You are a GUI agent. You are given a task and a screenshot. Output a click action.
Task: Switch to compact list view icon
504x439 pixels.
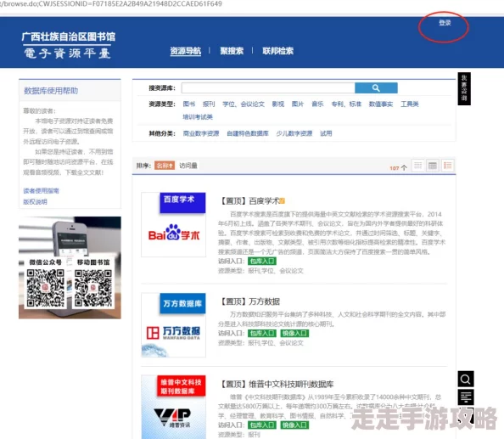pos(417,166)
